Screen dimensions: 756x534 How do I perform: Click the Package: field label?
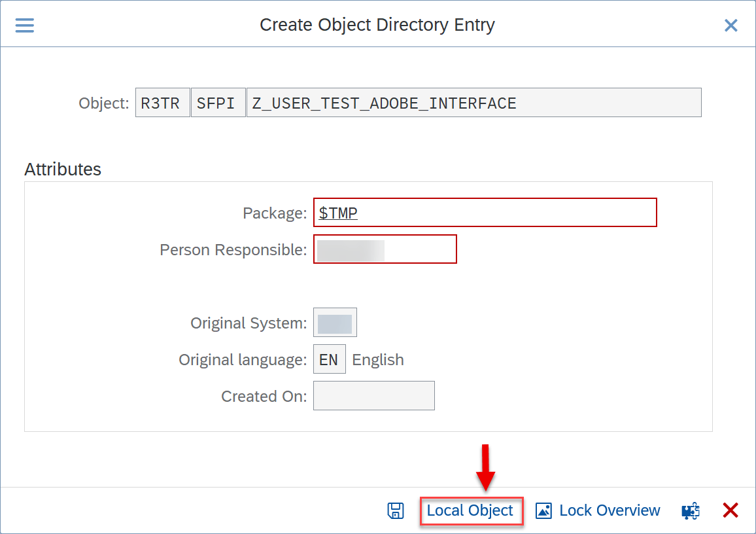[274, 213]
